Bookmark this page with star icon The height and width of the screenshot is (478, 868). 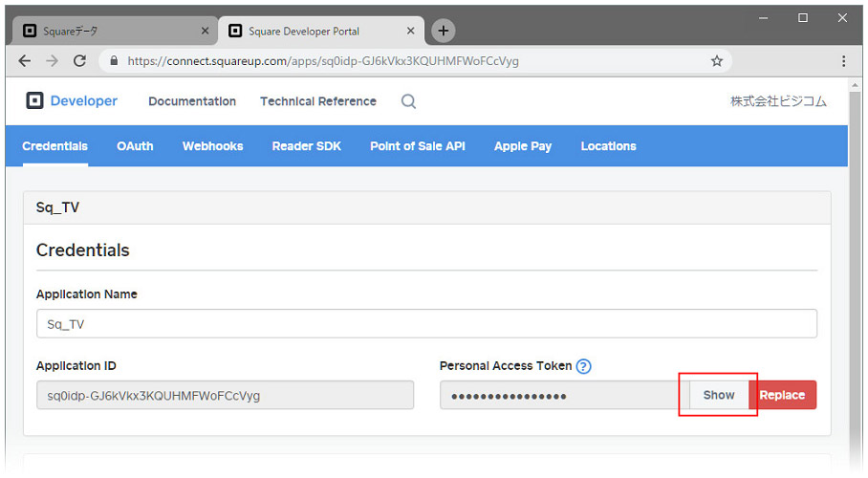point(717,61)
